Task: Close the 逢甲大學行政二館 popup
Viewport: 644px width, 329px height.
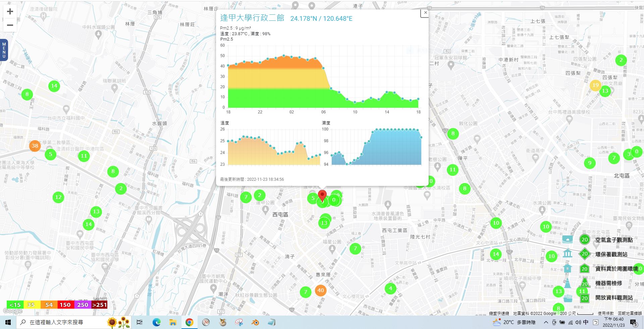Action: click(425, 13)
